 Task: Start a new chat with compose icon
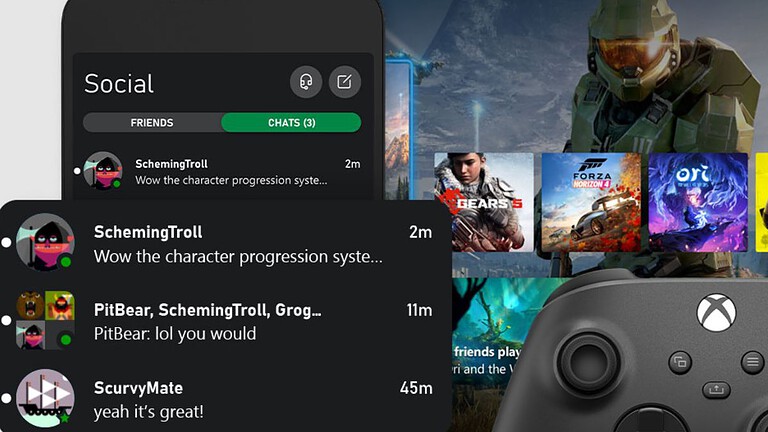point(345,82)
